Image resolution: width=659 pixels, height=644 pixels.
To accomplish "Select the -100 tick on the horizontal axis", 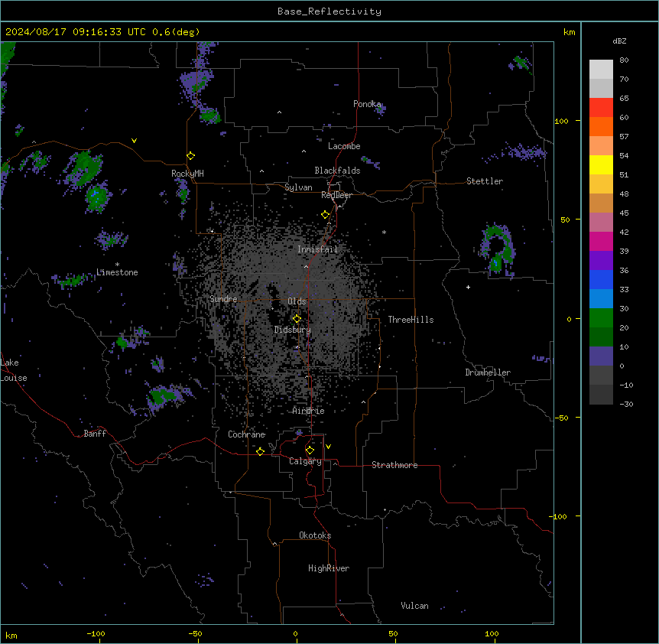I will (x=96, y=633).
